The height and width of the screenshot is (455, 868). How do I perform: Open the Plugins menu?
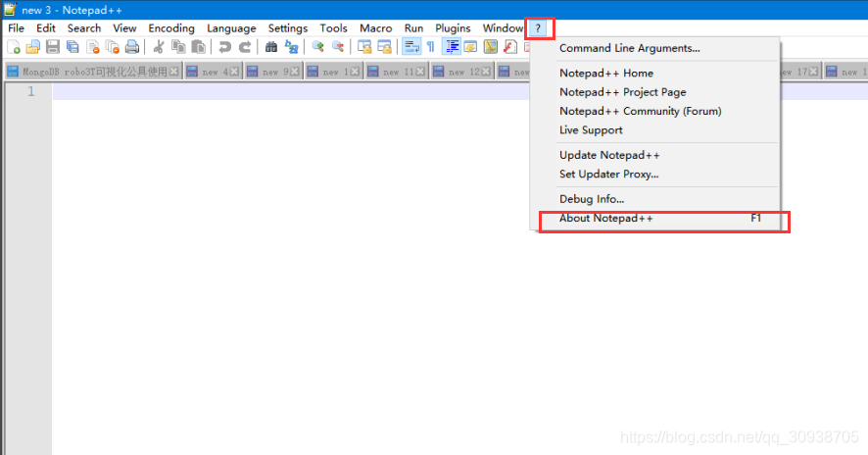[453, 28]
